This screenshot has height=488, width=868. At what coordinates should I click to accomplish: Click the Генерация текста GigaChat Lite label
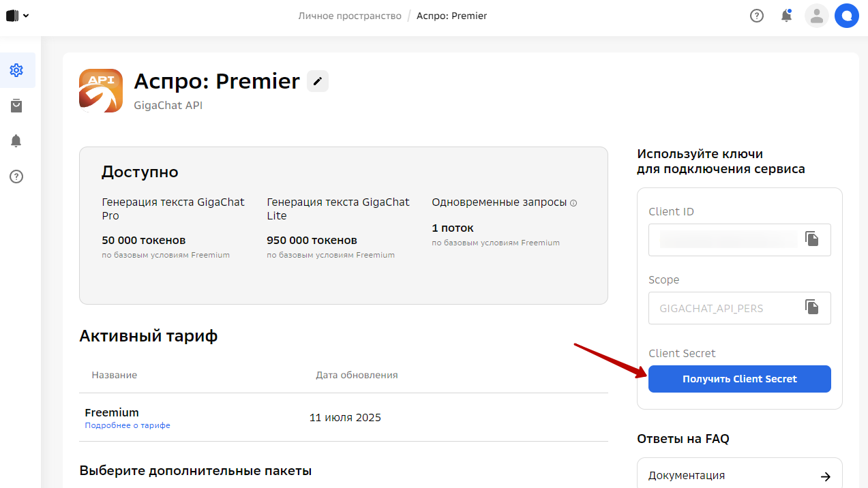[x=338, y=209]
